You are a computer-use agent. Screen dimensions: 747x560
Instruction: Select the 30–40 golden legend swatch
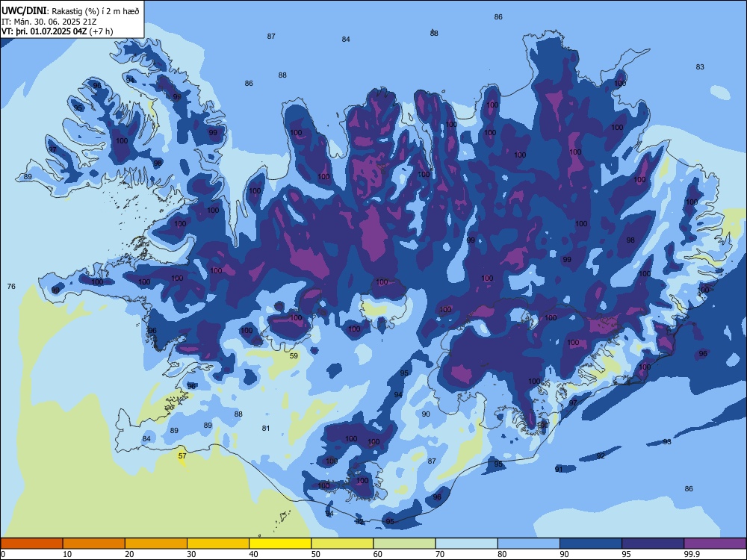click(x=218, y=544)
